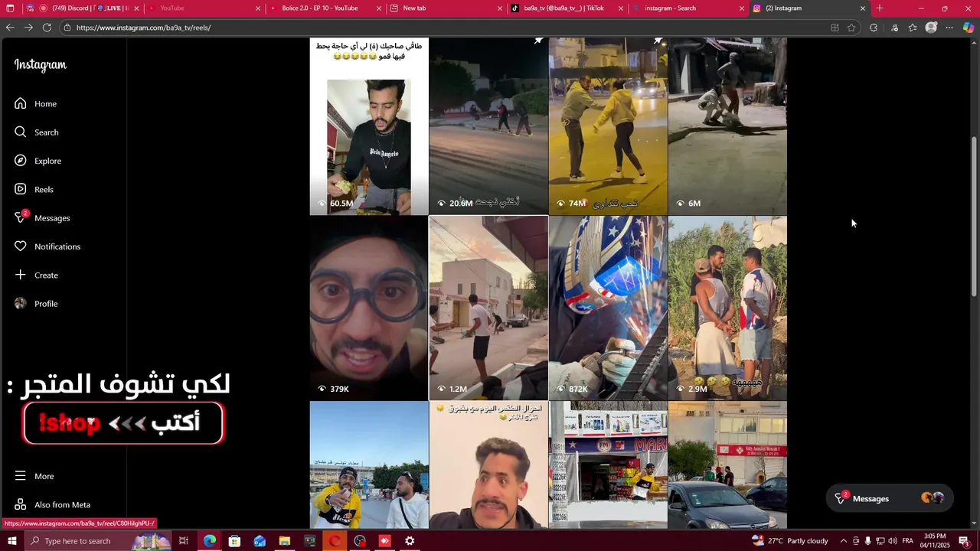980x551 pixels.
Task: Open Edge Copilot icon
Action: (x=969, y=28)
